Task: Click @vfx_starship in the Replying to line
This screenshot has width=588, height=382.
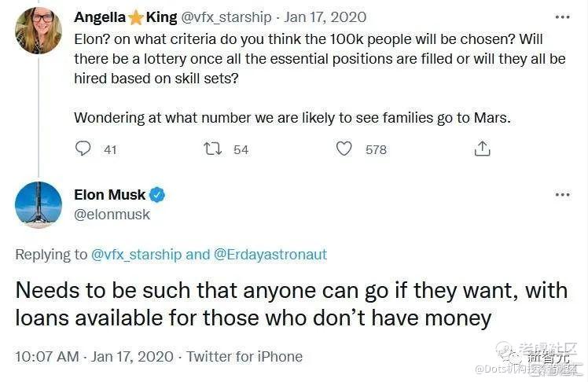Action: pyautogui.click(x=137, y=254)
